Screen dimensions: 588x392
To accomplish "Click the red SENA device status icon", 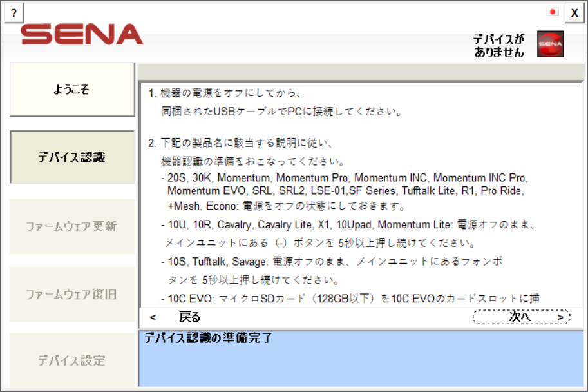I will coord(550,44).
